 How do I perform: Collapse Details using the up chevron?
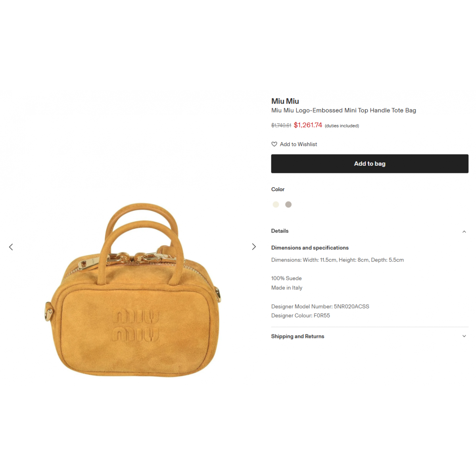coord(464,232)
